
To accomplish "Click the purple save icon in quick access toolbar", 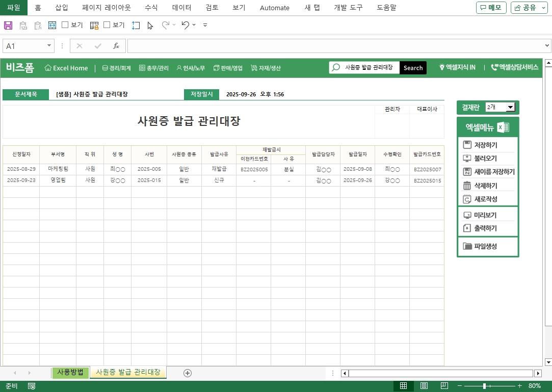I will (8, 25).
